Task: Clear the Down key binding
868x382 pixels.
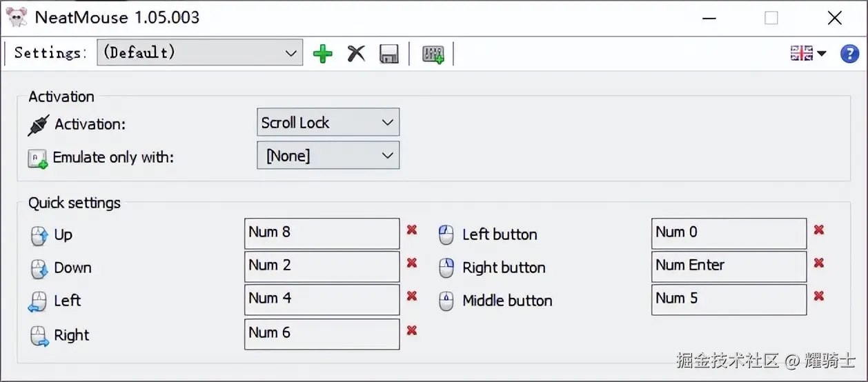Action: pyautogui.click(x=412, y=263)
